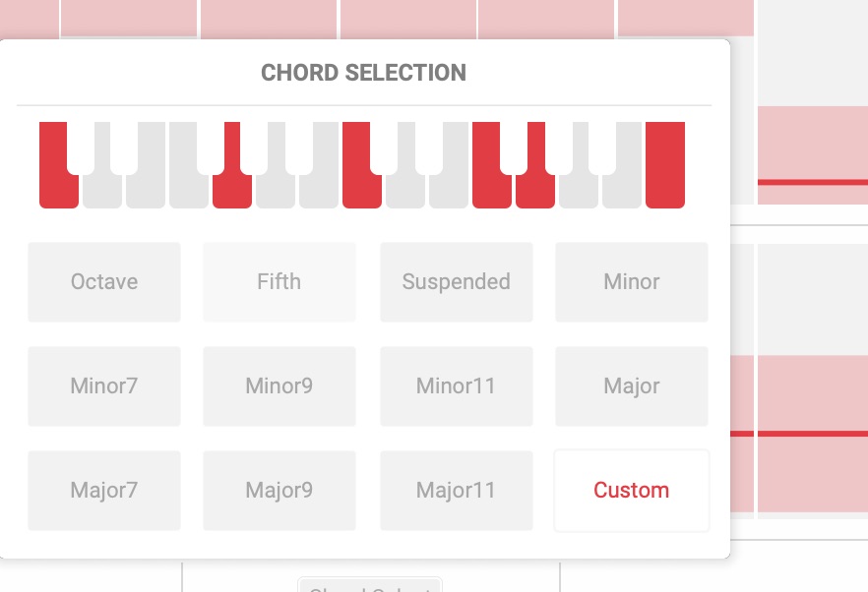Toggle the rightmost black piano key

(x=602, y=146)
